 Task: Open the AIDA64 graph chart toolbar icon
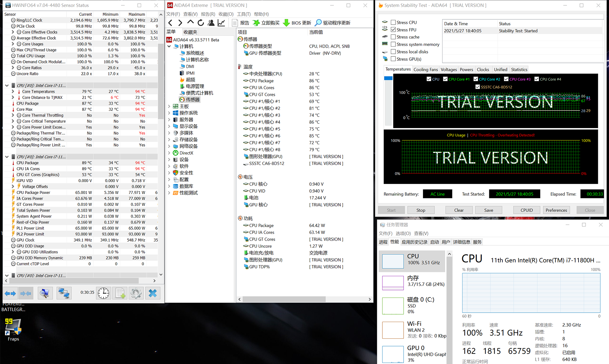coord(221,23)
